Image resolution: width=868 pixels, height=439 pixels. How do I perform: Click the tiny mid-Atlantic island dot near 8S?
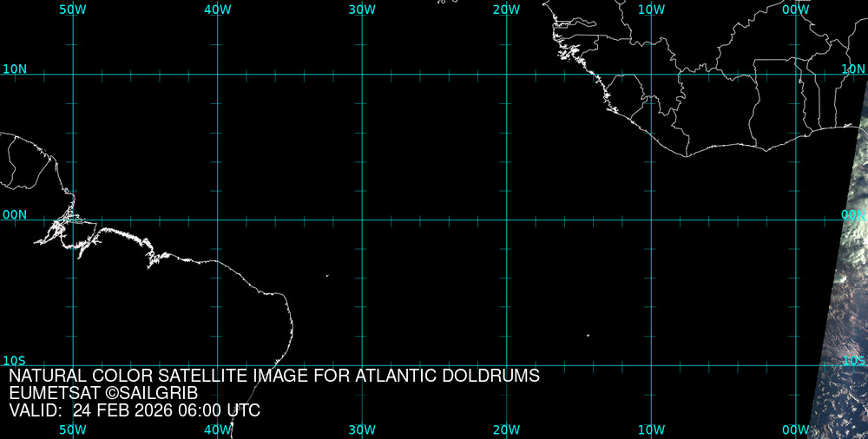click(x=588, y=335)
